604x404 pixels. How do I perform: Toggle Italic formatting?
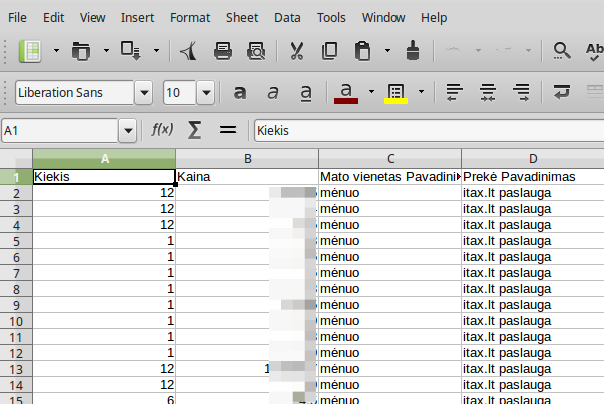[272, 93]
